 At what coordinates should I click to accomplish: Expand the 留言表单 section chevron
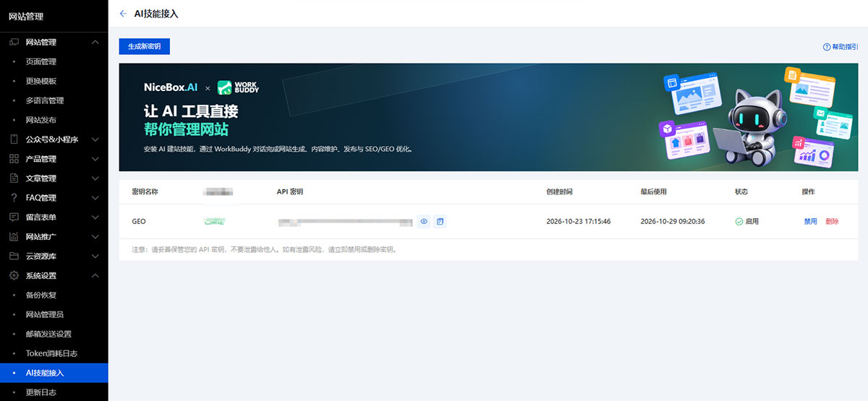point(95,217)
